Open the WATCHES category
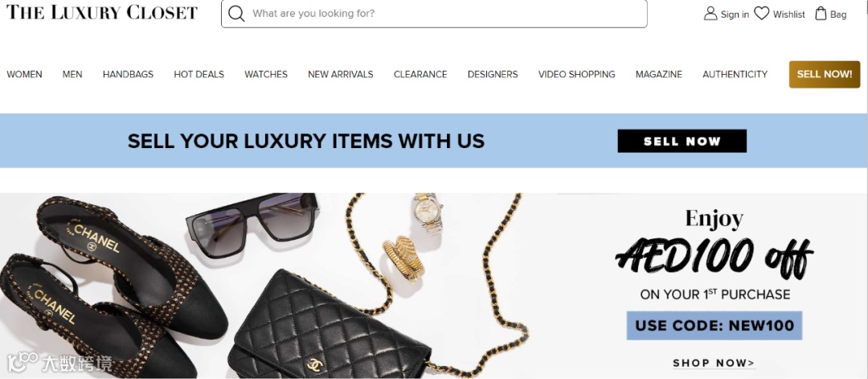Viewport: 868px width, 379px height. pos(266,74)
